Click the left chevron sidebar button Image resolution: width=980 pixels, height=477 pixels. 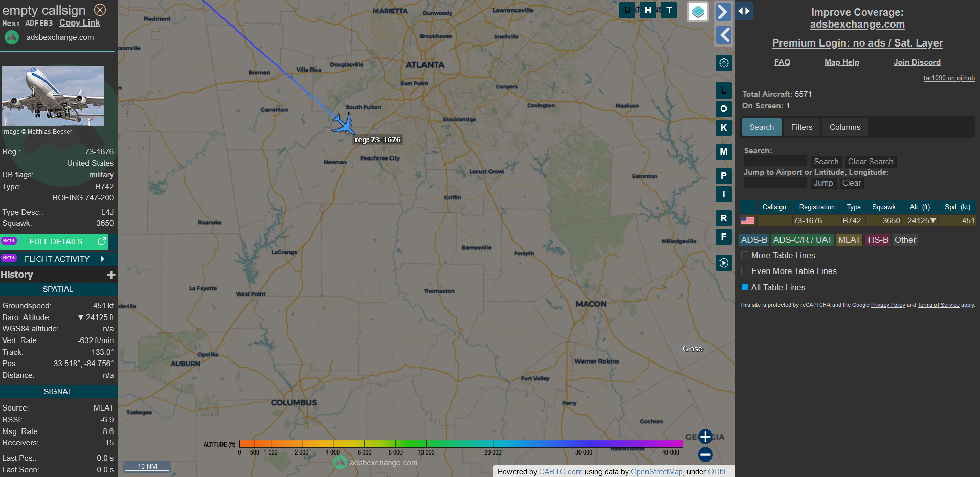(724, 35)
